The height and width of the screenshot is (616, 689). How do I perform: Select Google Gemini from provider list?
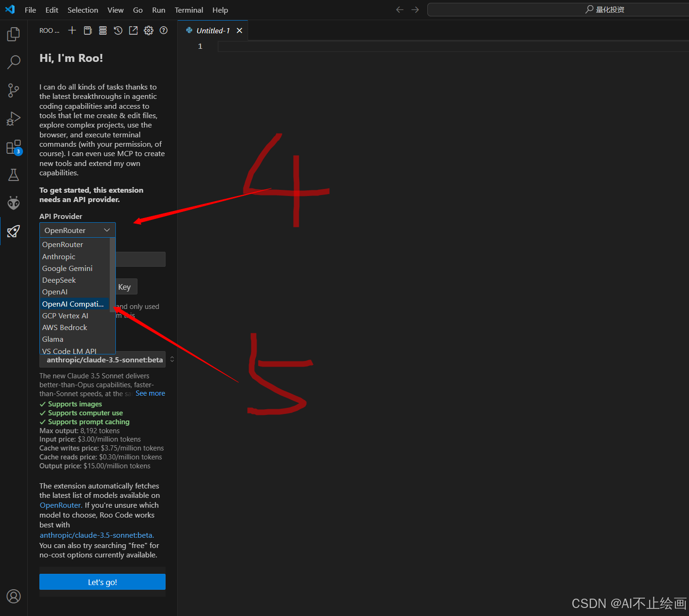click(x=75, y=269)
